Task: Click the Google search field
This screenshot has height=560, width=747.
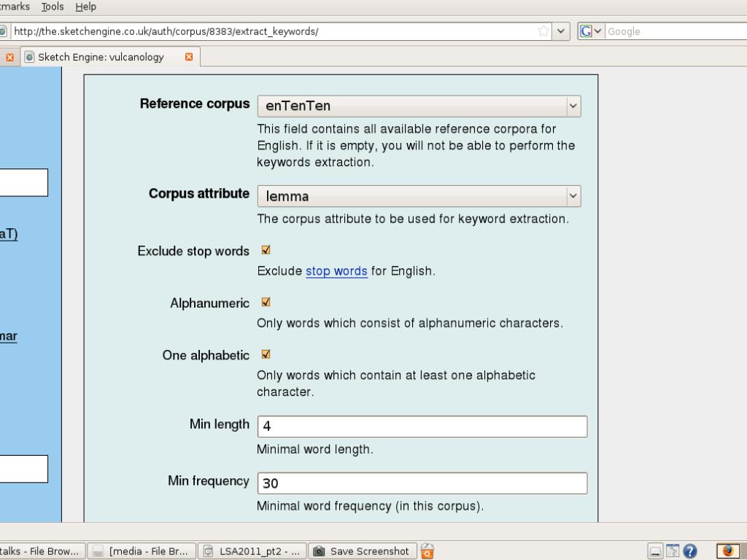Action: pos(676,31)
